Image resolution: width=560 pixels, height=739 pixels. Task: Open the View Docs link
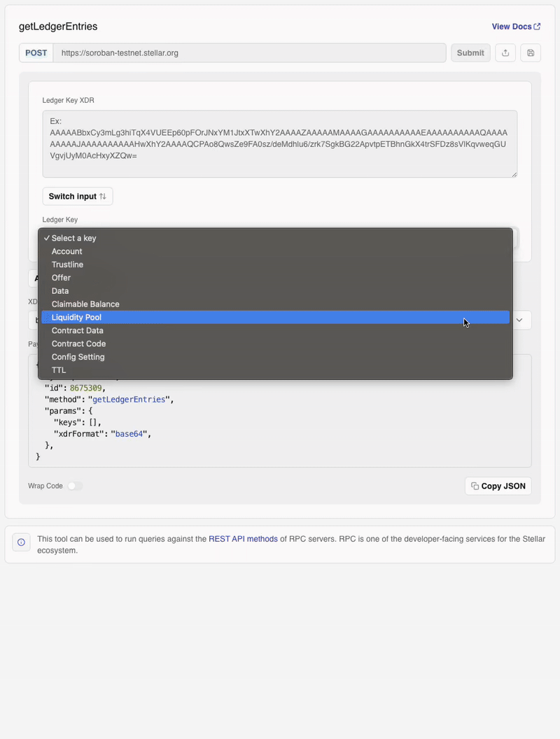point(516,27)
